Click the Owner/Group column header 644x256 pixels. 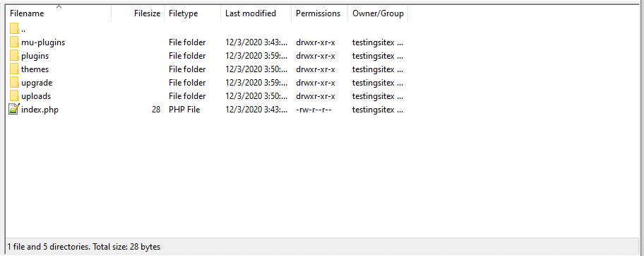coord(378,13)
